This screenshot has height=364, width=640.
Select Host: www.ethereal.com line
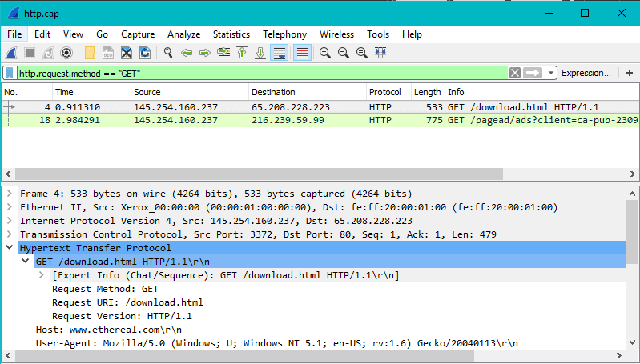(109, 330)
